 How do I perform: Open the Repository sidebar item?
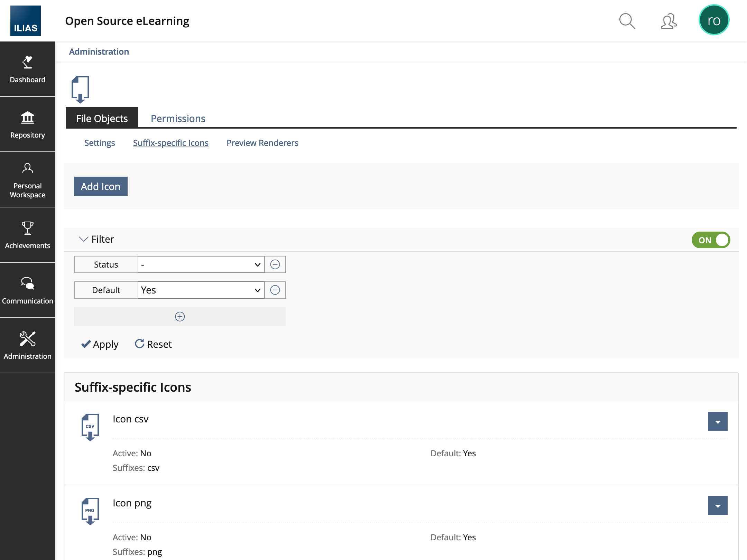tap(27, 124)
